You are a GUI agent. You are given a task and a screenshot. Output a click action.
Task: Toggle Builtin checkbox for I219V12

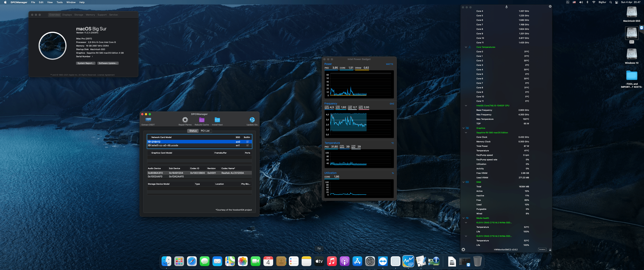pos(247,142)
